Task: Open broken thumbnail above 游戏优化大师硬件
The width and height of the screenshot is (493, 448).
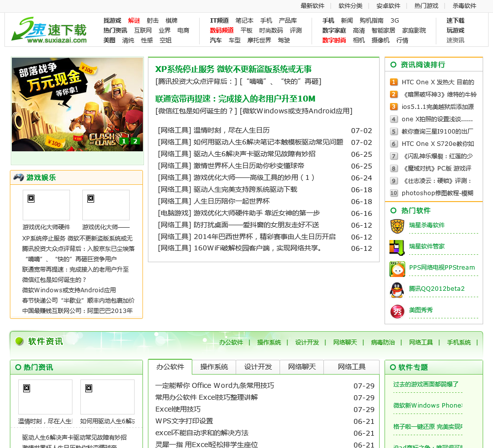Action: tap(46, 205)
